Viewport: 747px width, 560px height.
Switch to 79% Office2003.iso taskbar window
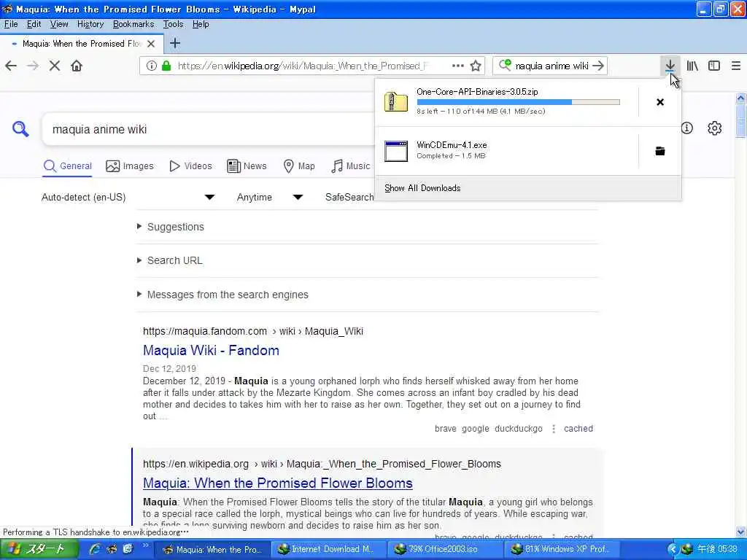(x=444, y=549)
